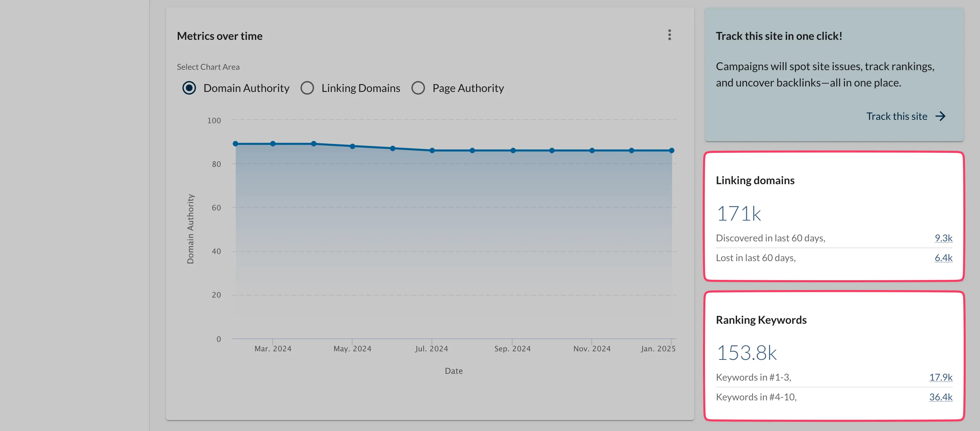Open the 36.4k keywords in #4-10 link
The height and width of the screenshot is (431, 980).
coord(941,397)
